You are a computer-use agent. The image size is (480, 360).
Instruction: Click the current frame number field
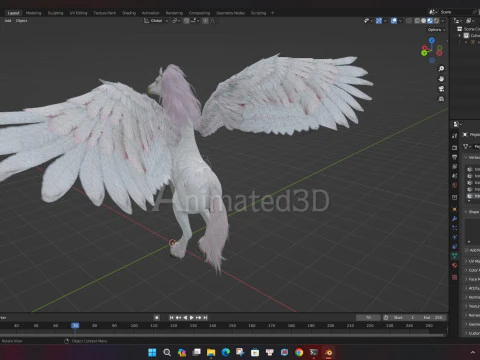(x=368, y=318)
